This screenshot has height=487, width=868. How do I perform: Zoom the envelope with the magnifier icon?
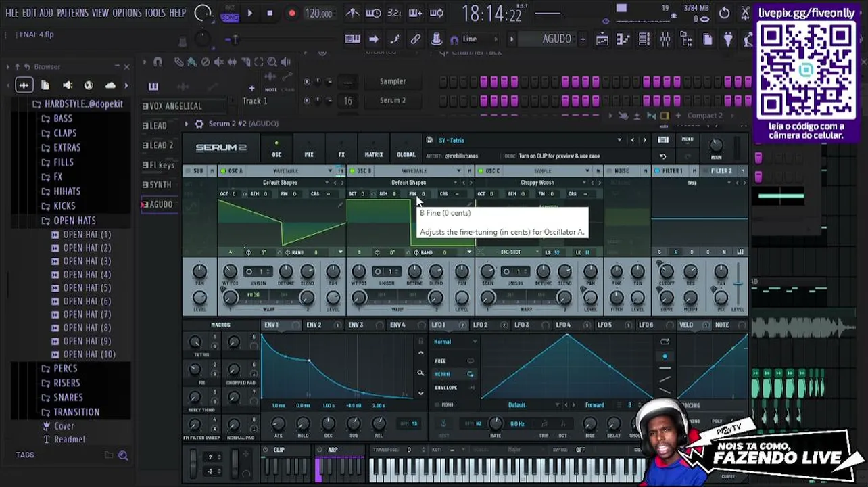(x=420, y=373)
